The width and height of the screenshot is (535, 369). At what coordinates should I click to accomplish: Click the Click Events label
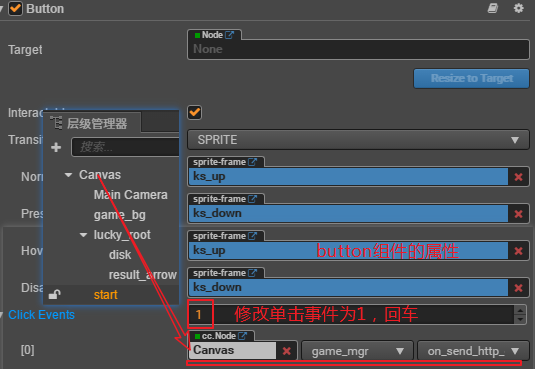[x=41, y=315]
